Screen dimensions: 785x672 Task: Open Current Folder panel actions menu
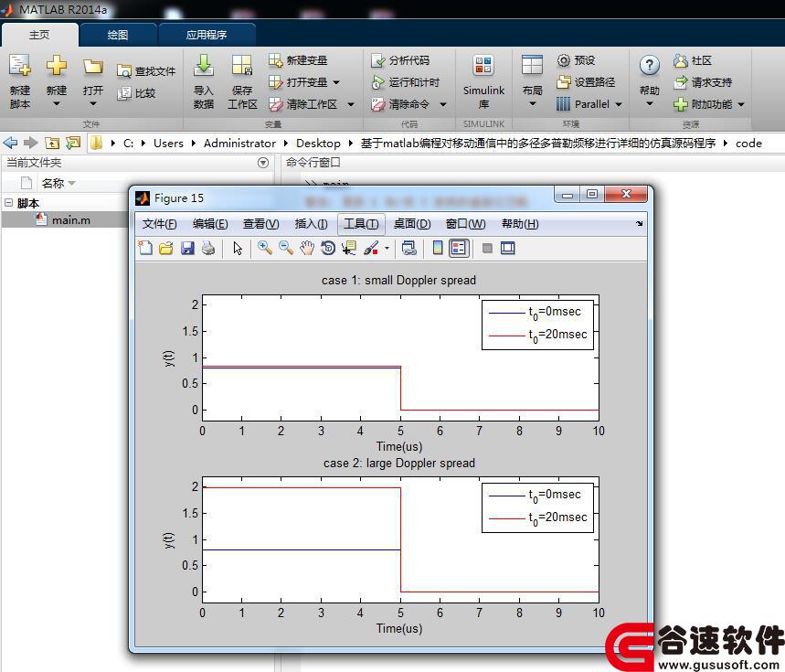click(263, 163)
